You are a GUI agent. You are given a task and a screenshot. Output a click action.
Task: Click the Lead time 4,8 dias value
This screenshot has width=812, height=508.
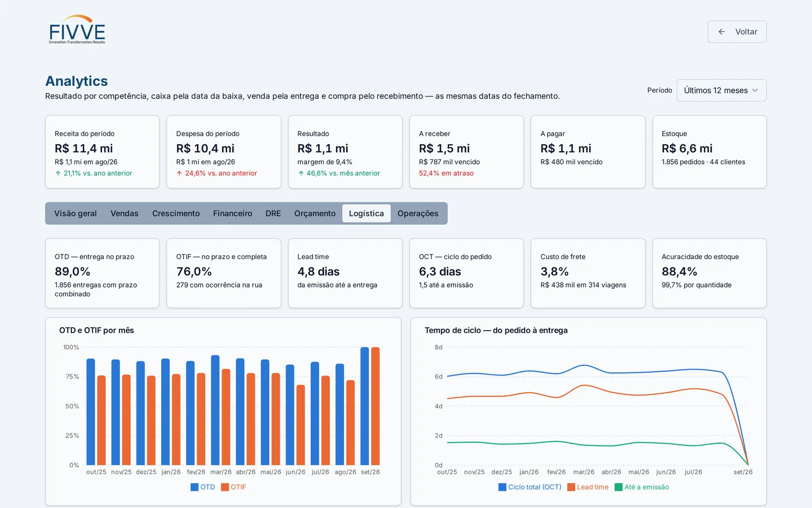click(x=319, y=272)
